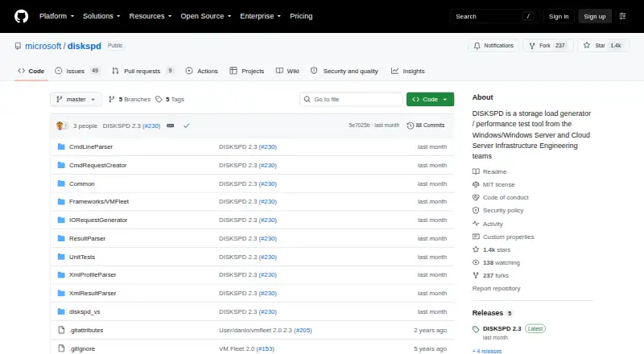Image resolution: width=644 pixels, height=354 pixels.
Task: Open the Enterprise dropdown
Action: (x=260, y=16)
